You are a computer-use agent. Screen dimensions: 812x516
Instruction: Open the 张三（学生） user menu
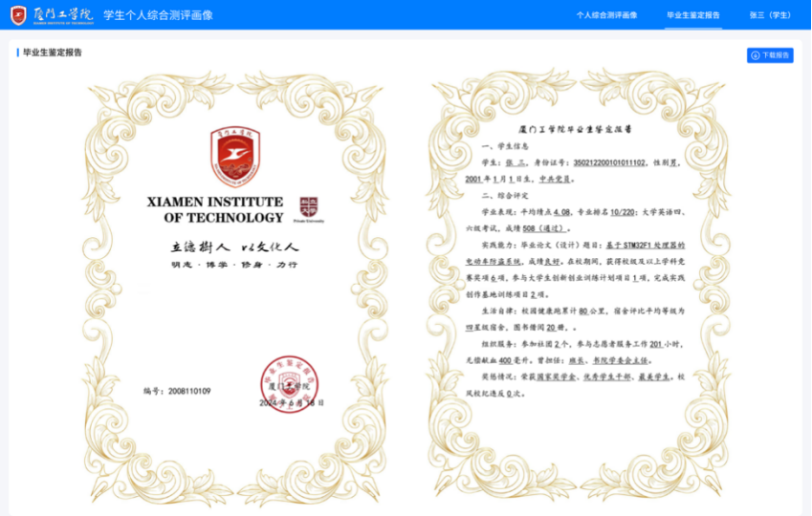pyautogui.click(x=772, y=15)
